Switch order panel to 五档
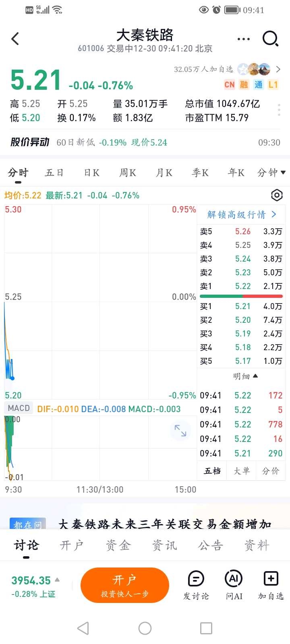 click(212, 471)
